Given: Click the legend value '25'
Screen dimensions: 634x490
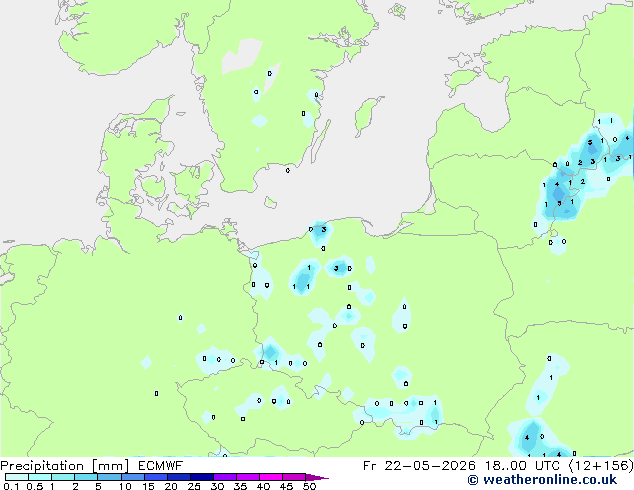Looking at the screenshot, I should 194,486.
